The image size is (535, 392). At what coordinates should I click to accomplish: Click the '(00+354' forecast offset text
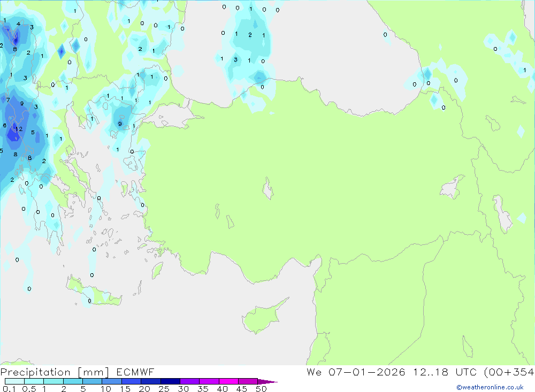[x=509, y=372]
